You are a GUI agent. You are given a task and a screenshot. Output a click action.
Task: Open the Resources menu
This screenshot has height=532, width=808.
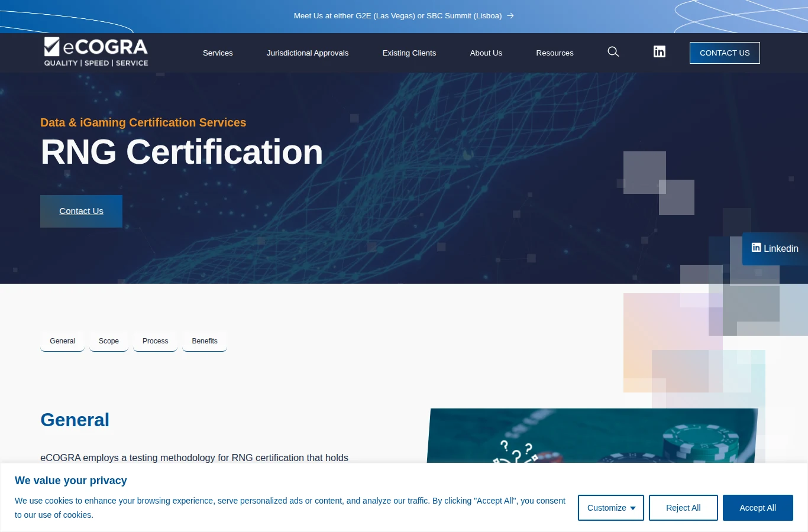coord(555,53)
